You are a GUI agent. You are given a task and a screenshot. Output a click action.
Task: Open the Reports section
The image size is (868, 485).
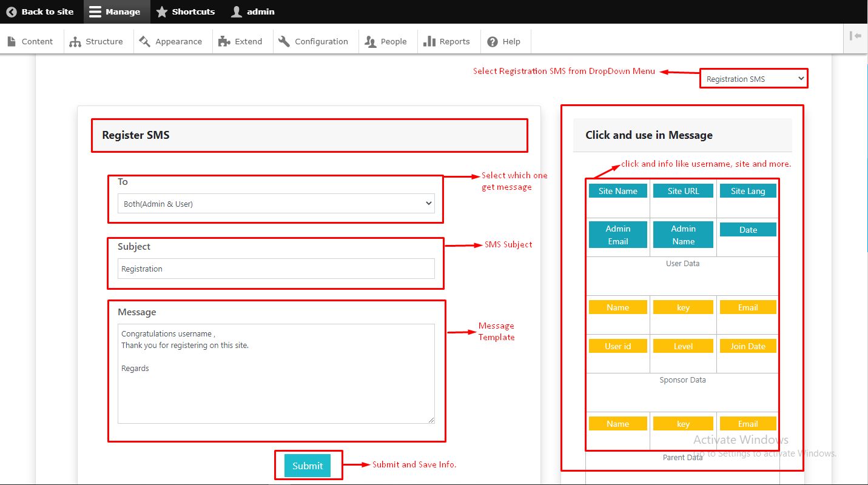pos(447,41)
